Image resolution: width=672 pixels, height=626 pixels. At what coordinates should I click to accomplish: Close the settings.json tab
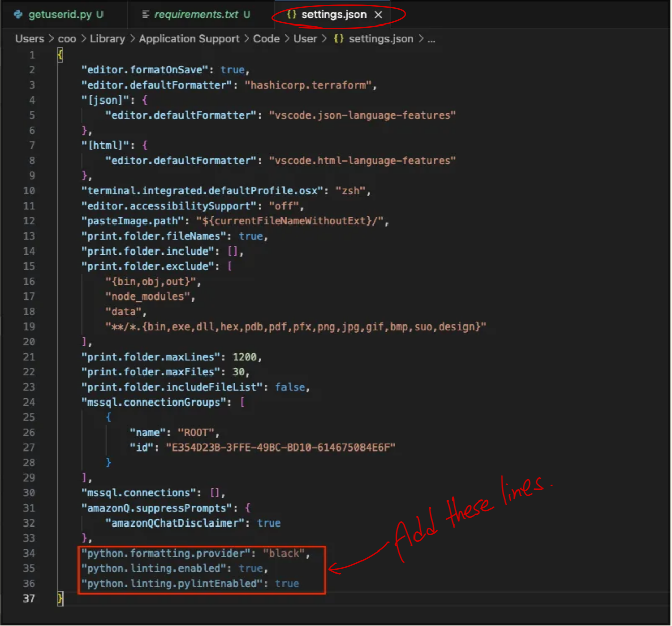click(x=378, y=15)
